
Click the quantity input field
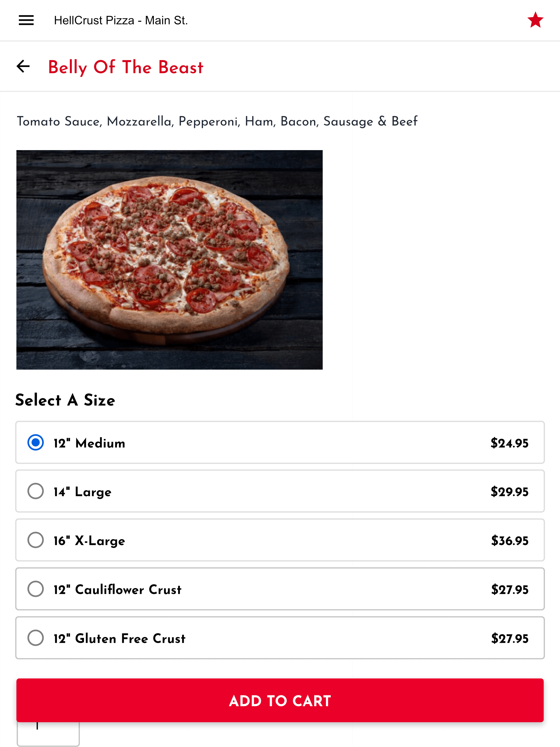click(x=48, y=734)
